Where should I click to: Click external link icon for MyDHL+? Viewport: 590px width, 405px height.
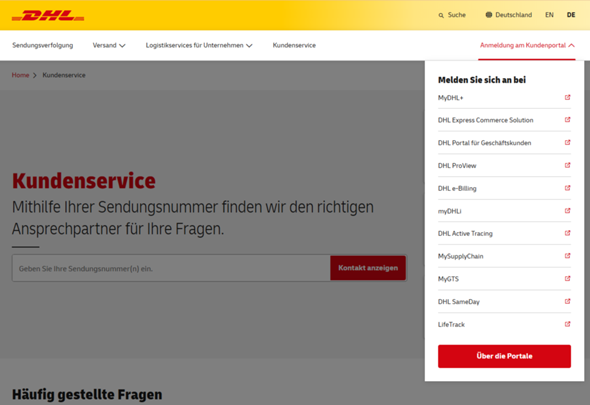point(567,97)
